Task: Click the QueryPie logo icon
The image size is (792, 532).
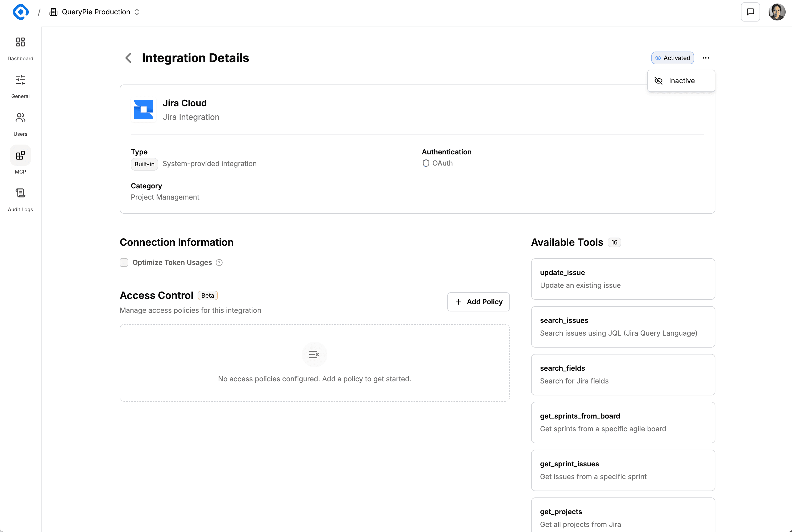Action: point(20,12)
